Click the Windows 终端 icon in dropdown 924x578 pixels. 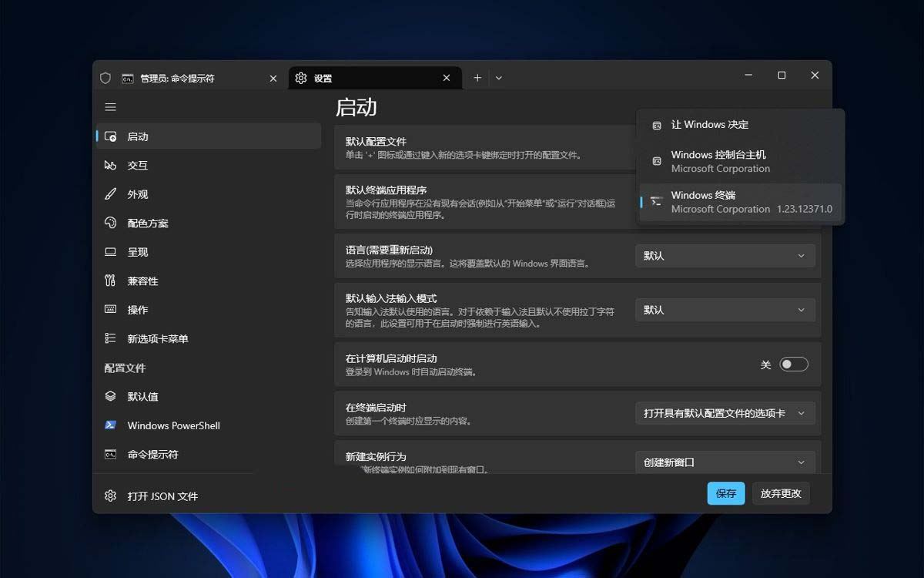657,201
